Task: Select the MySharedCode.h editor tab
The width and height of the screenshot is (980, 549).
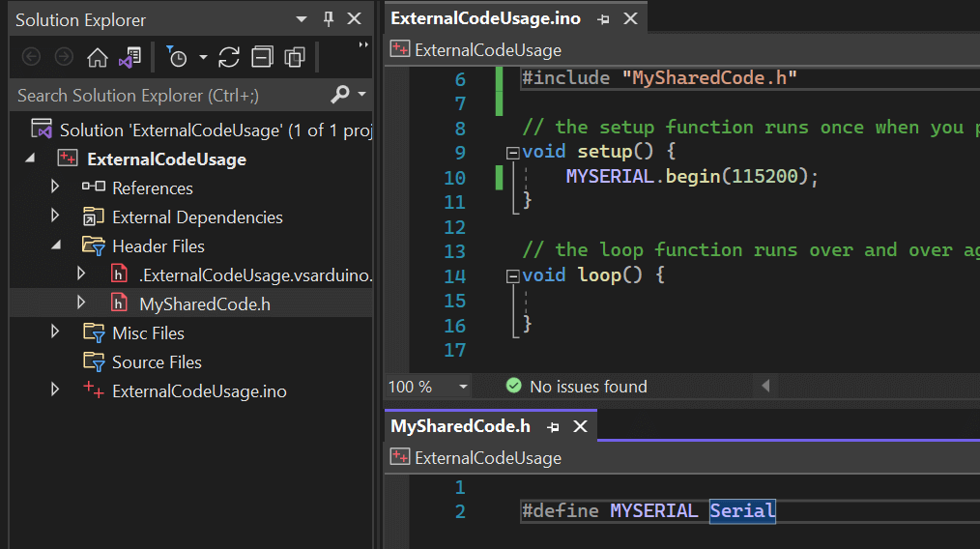Action: 461,426
